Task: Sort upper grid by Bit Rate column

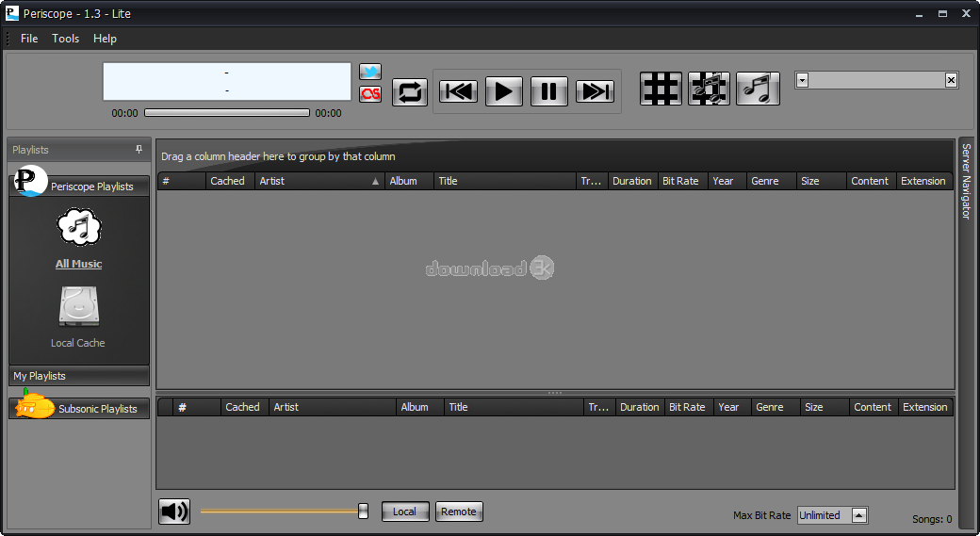Action: (x=682, y=181)
